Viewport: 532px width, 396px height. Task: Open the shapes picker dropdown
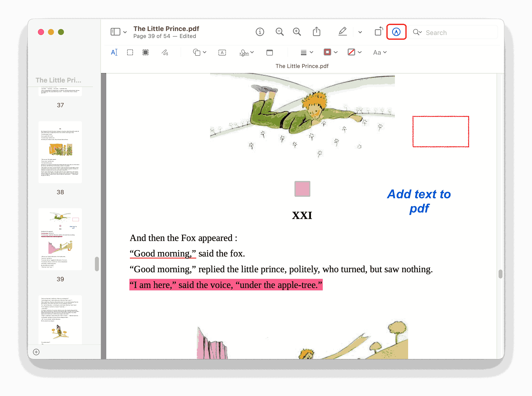coord(205,52)
